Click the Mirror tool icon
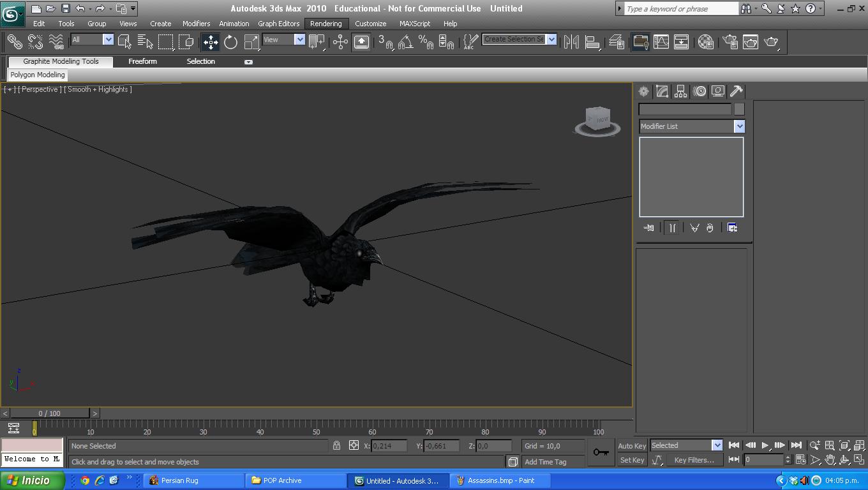Image resolution: width=868 pixels, height=490 pixels. click(x=571, y=42)
